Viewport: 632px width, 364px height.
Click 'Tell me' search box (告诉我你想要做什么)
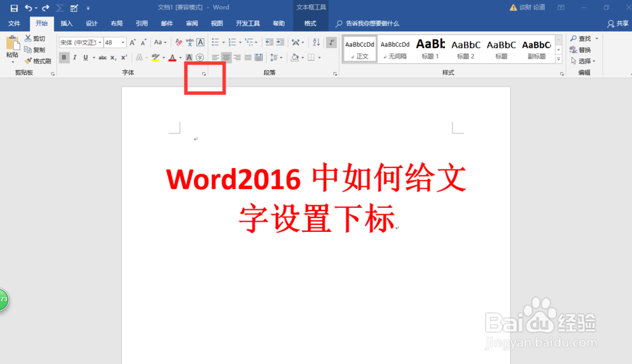pos(367,23)
